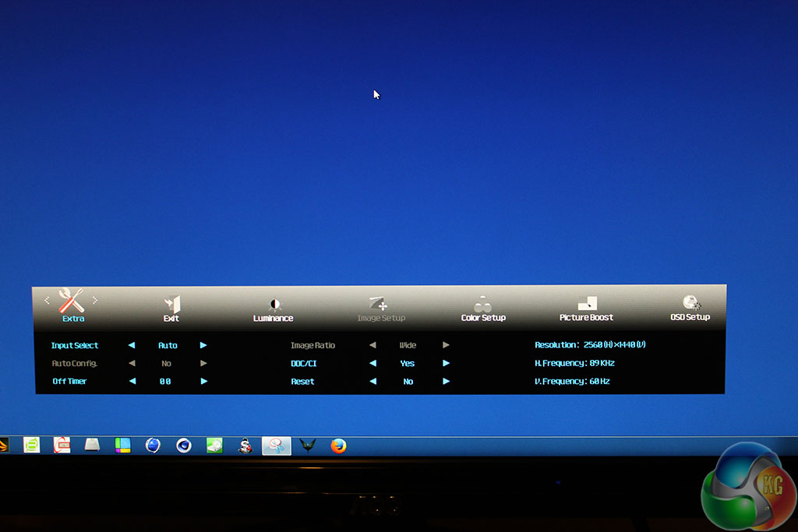Open the Color Setup icon

(482, 304)
